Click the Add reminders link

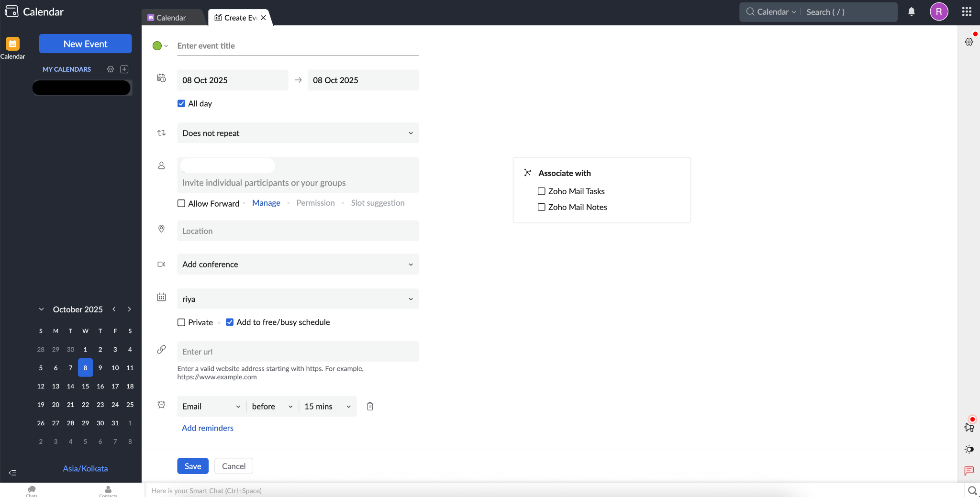207,428
